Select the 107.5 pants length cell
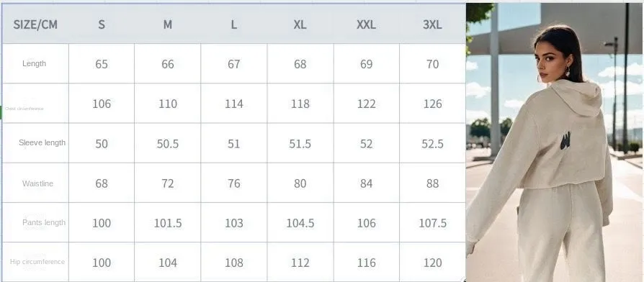 [x=432, y=224]
